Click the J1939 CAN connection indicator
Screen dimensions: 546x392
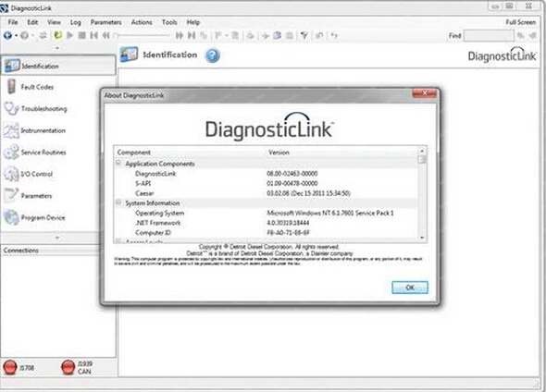[x=68, y=367]
